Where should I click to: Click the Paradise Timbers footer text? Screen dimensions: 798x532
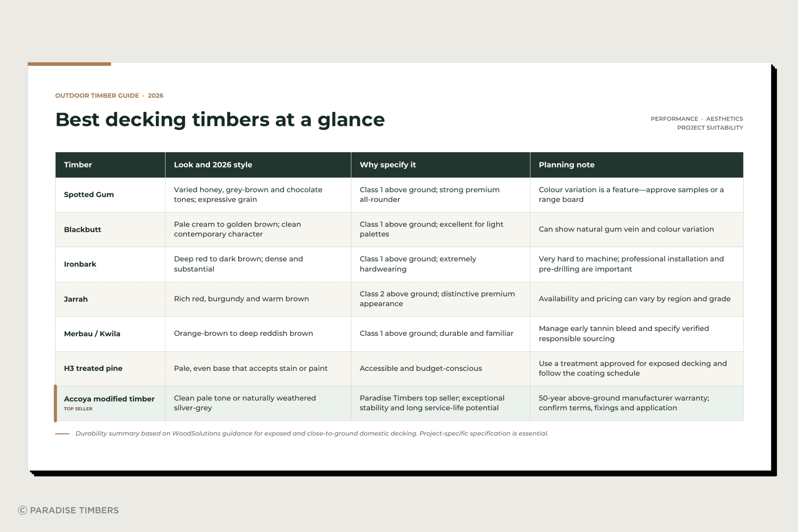(x=74, y=510)
